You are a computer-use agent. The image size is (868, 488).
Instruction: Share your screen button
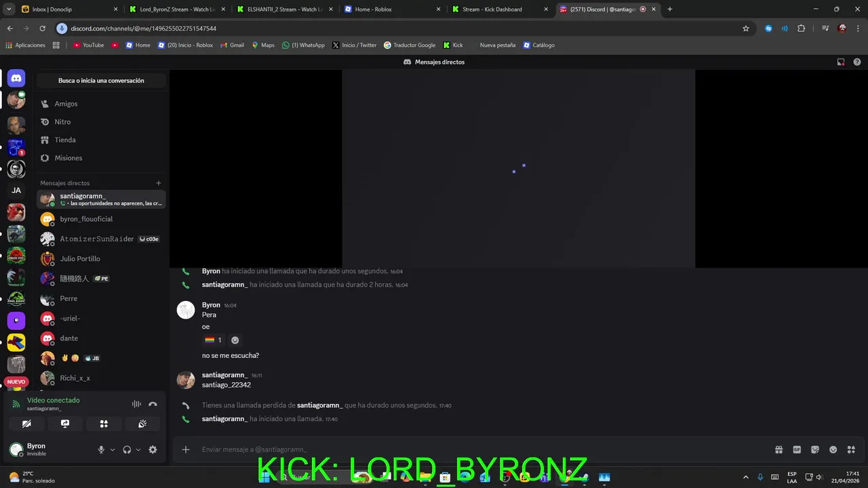click(x=65, y=424)
